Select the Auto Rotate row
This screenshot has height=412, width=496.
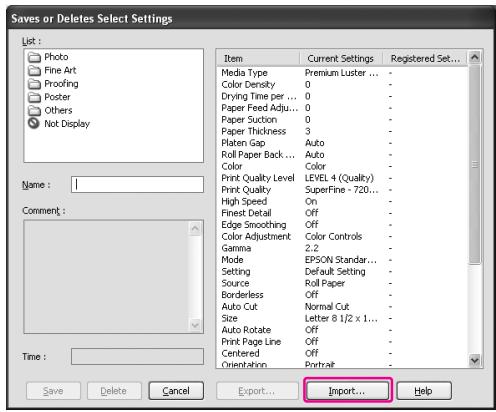coord(342,330)
